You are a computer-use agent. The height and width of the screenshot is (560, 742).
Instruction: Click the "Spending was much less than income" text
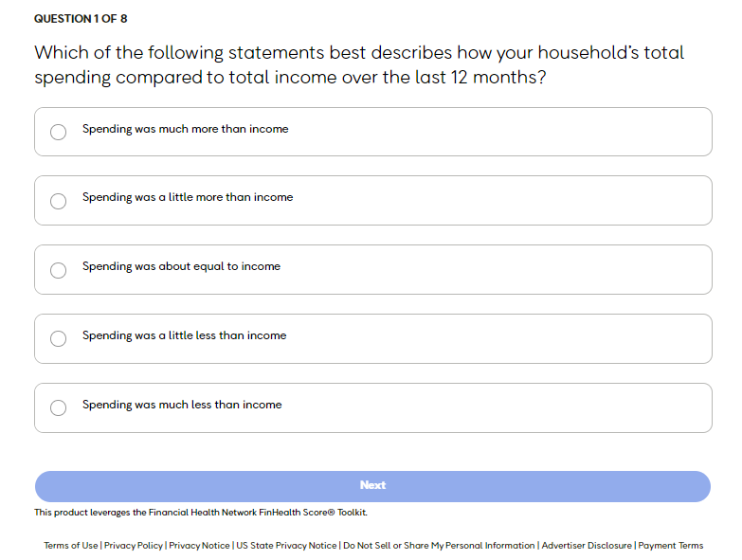coord(182,405)
